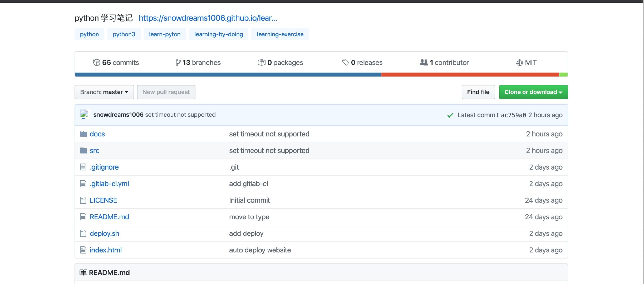The width and height of the screenshot is (644, 284).
Task: Click the releases tag icon
Action: click(x=345, y=62)
